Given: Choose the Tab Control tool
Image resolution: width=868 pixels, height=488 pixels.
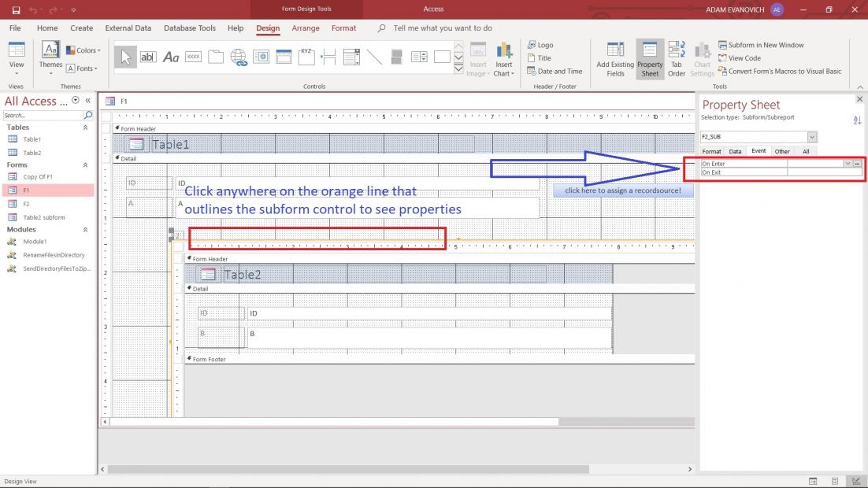Looking at the screenshot, I should click(216, 57).
